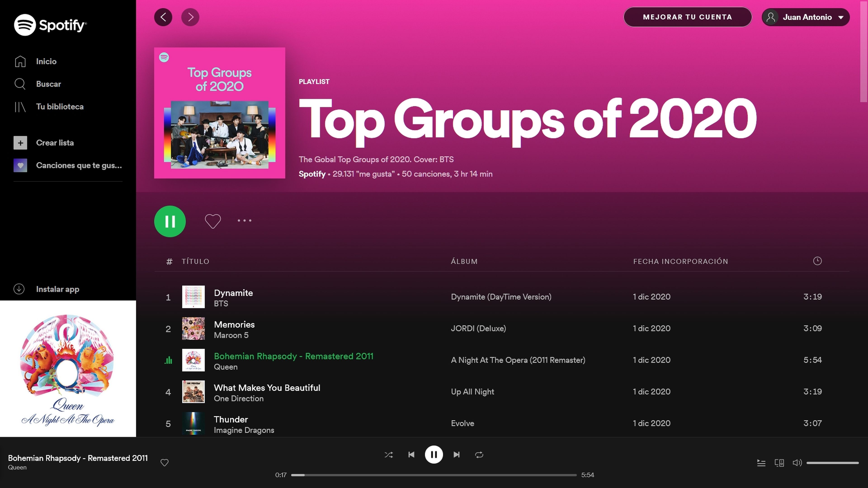868x488 pixels.
Task: Click the Título column header
Action: 196,261
